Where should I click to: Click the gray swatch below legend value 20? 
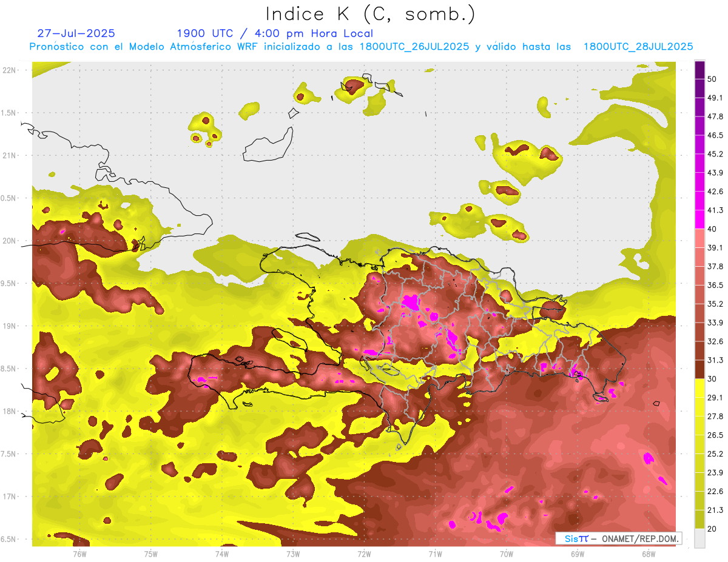(700, 538)
